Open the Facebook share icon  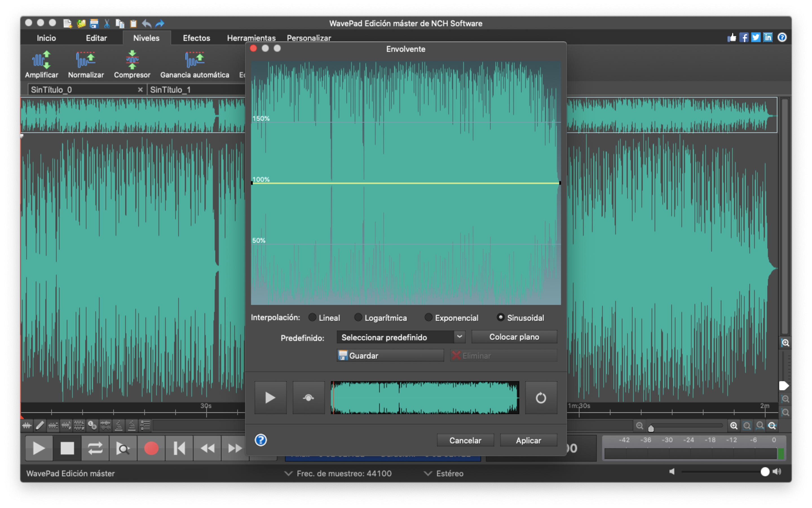click(744, 37)
